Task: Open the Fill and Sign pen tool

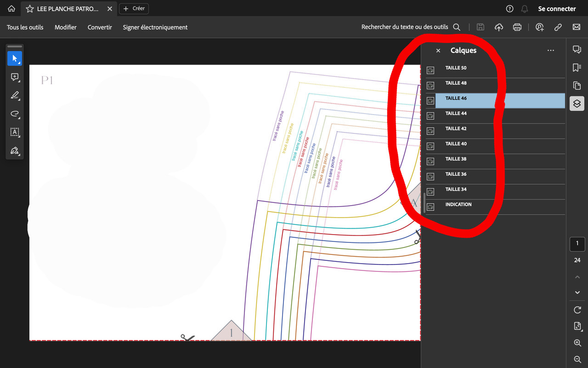Action: pyautogui.click(x=14, y=151)
